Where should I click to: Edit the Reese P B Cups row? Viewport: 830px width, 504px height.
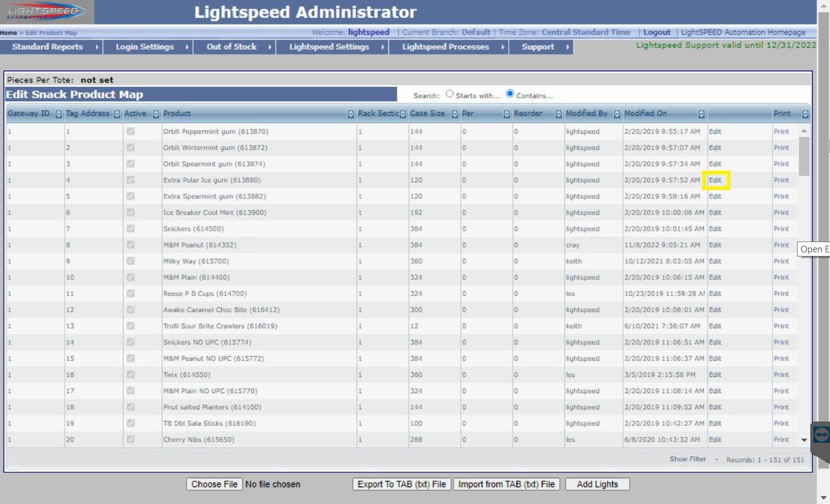[x=715, y=294]
